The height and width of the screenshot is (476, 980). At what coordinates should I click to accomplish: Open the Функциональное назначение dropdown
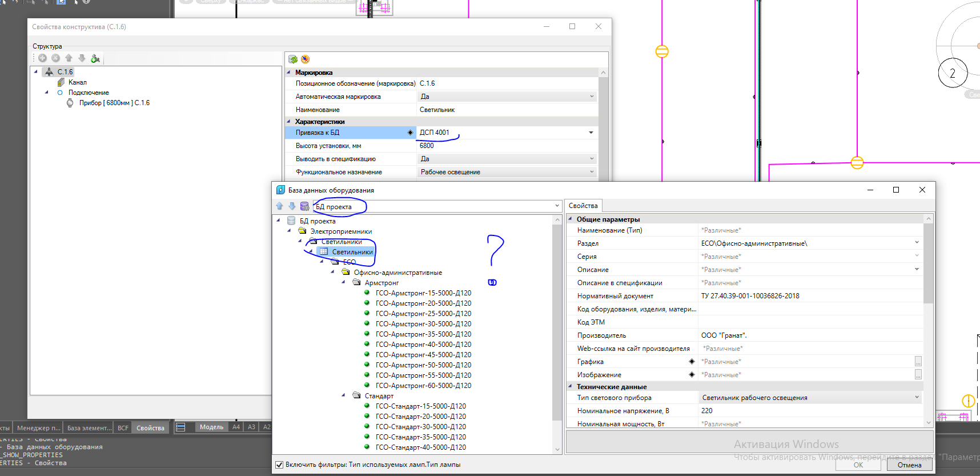[x=592, y=172]
